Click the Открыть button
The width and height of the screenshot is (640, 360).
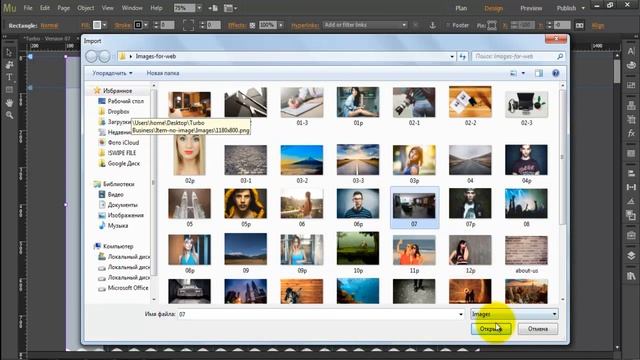point(491,329)
